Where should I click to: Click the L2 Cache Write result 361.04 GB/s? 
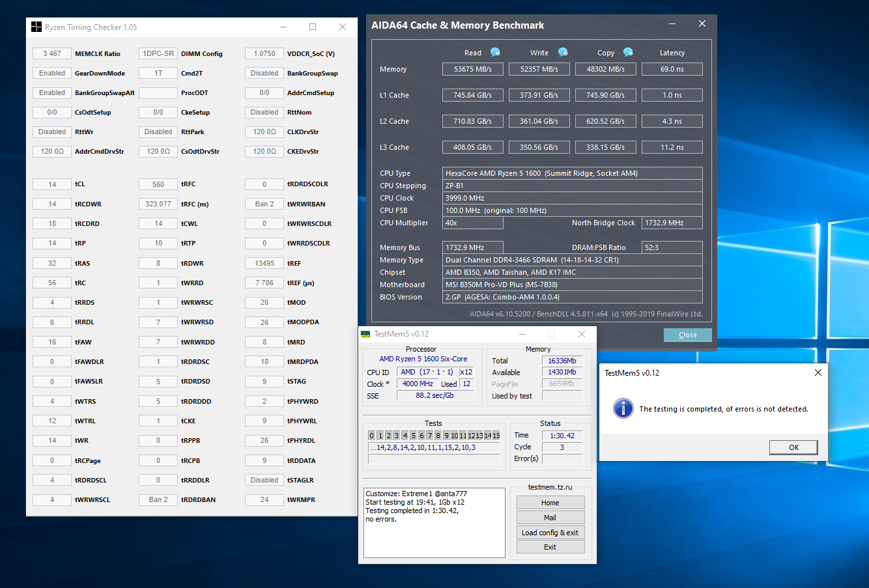point(539,121)
